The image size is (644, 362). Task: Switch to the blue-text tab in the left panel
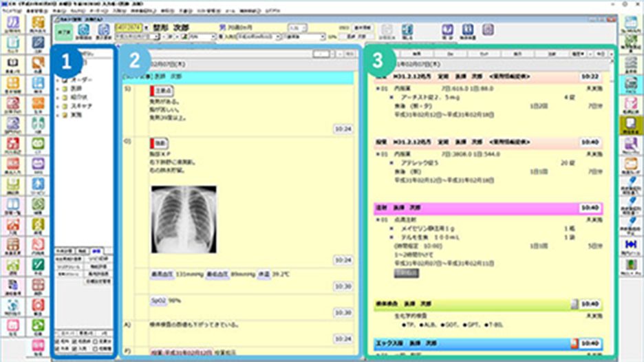pyautogui.click(x=96, y=251)
